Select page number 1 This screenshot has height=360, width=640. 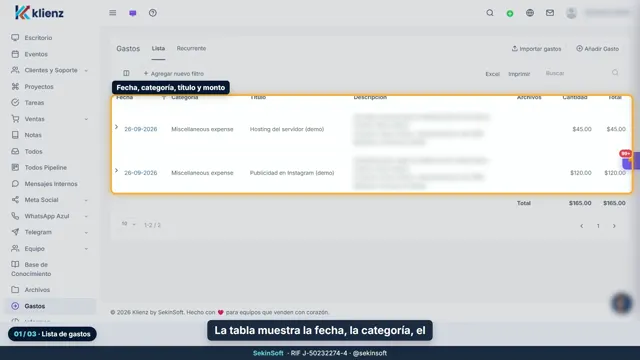pos(598,226)
